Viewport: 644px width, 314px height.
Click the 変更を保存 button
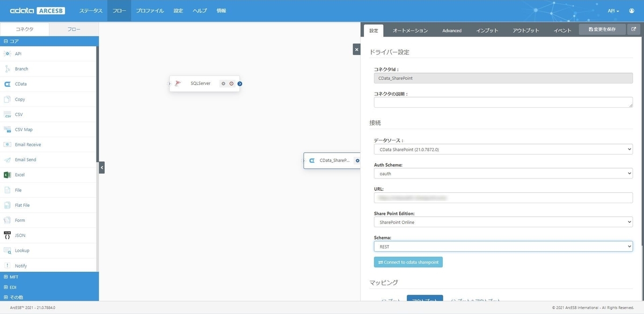[602, 30]
